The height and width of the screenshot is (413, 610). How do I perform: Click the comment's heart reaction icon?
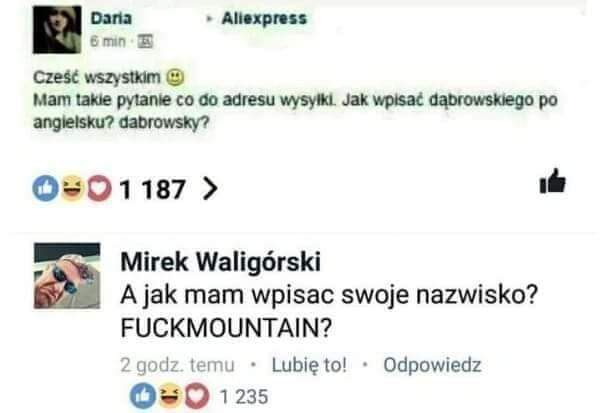point(196,396)
